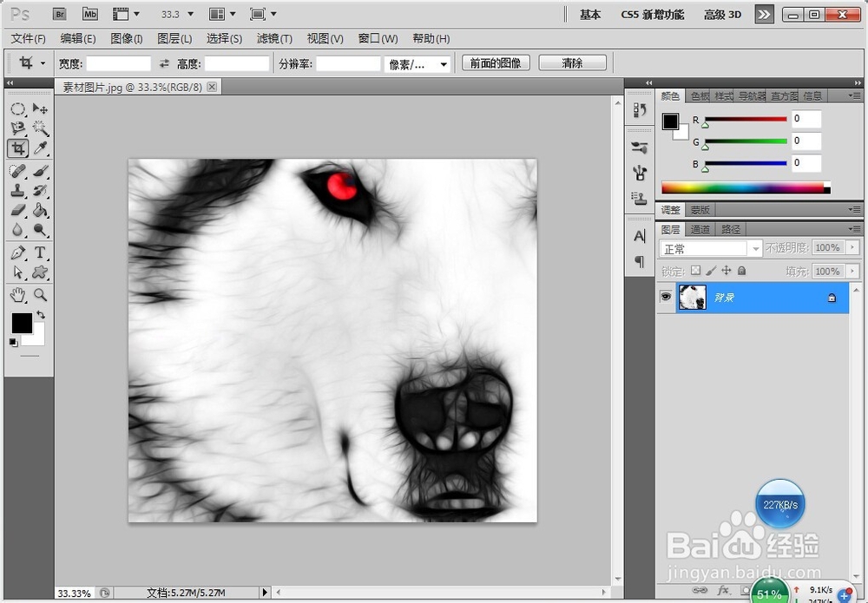The image size is (868, 603).
Task: Click the green G slider
Action: click(x=745, y=141)
